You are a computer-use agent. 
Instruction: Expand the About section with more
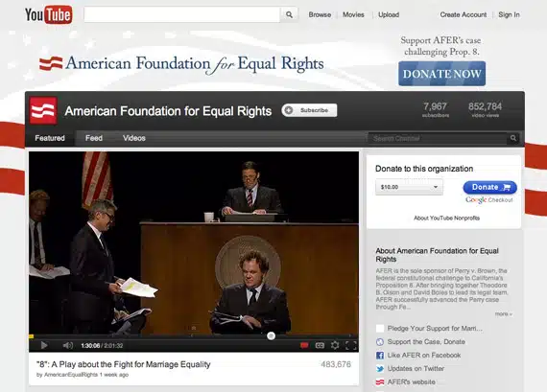pos(503,314)
